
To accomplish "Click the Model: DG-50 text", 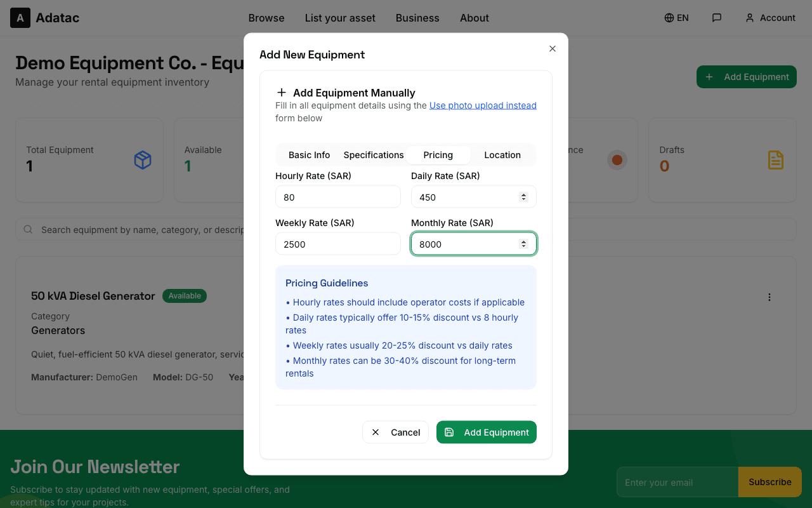I will (183, 377).
